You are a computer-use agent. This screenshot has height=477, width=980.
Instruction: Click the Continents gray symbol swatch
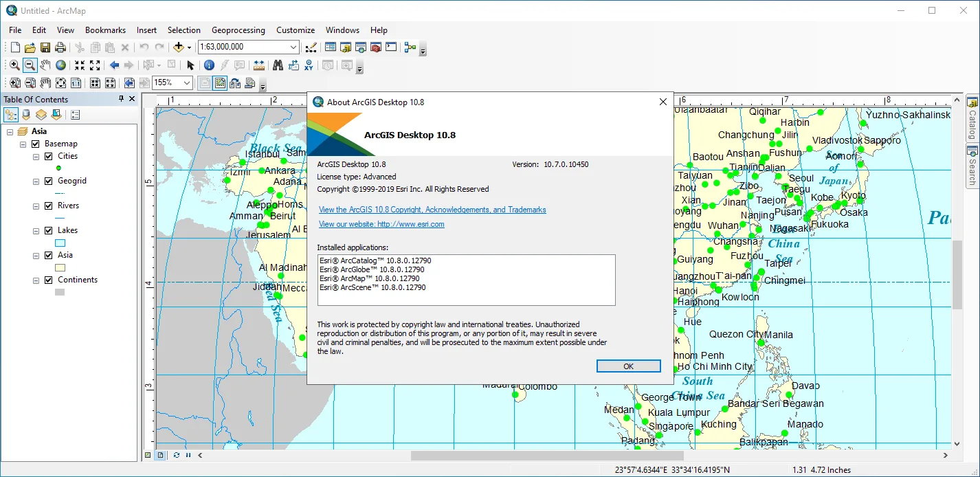[x=60, y=292]
